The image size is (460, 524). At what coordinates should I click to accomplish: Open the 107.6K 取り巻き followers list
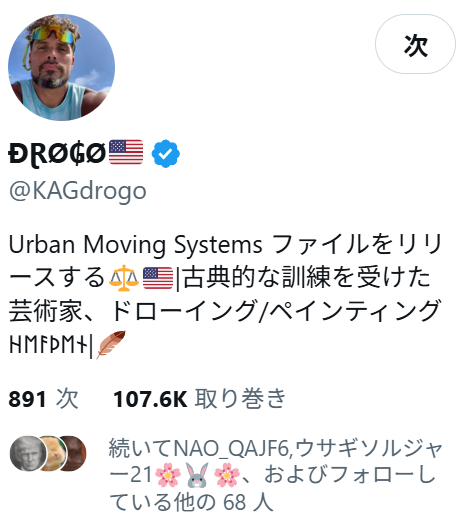click(x=200, y=399)
